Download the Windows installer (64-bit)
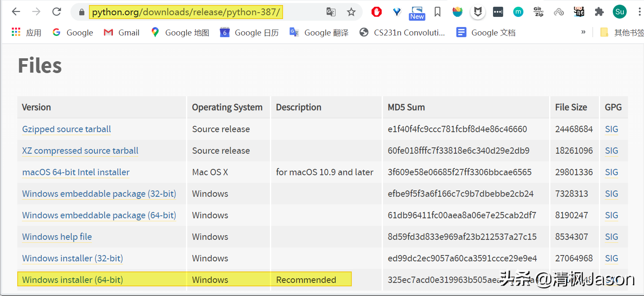The height and width of the screenshot is (296, 644). pyautogui.click(x=73, y=280)
